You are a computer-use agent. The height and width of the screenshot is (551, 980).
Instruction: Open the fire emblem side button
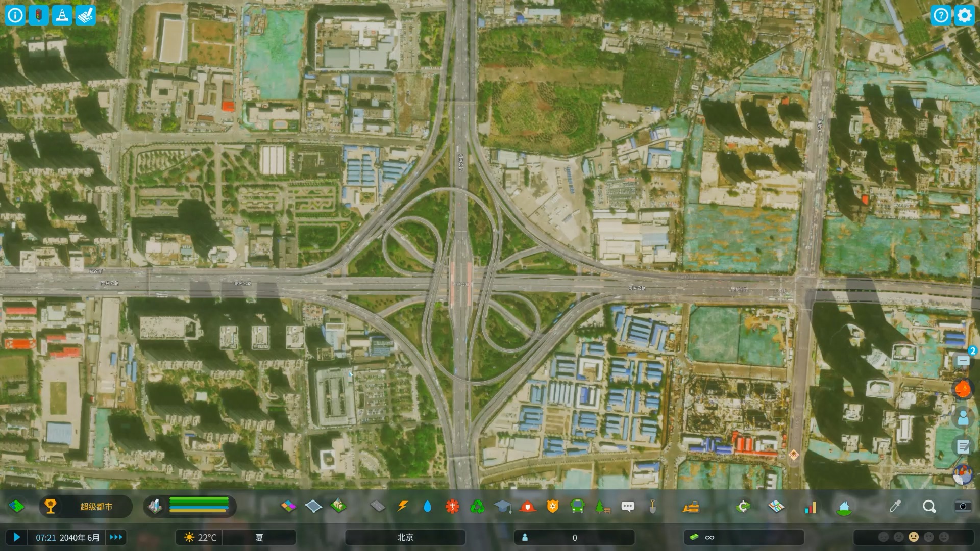point(963,389)
